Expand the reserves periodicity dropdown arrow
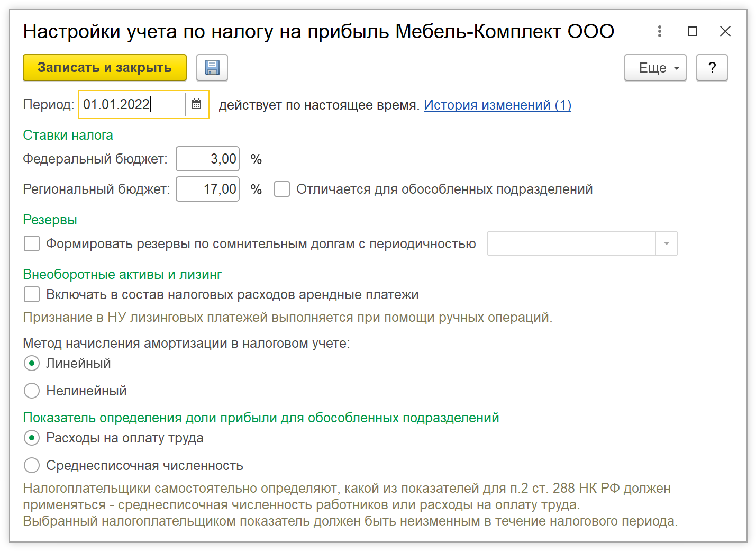Viewport: 756px width, 551px height. pos(667,243)
